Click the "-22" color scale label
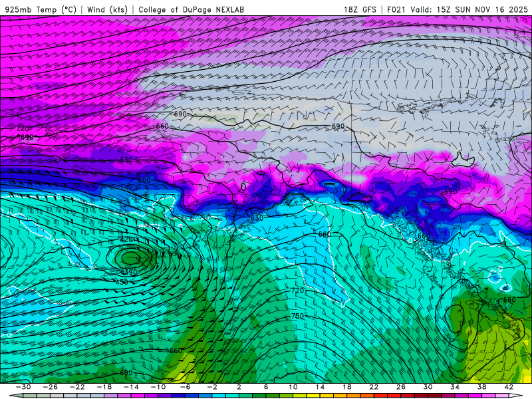Image resolution: width=532 pixels, height=399 pixels. click(77, 387)
